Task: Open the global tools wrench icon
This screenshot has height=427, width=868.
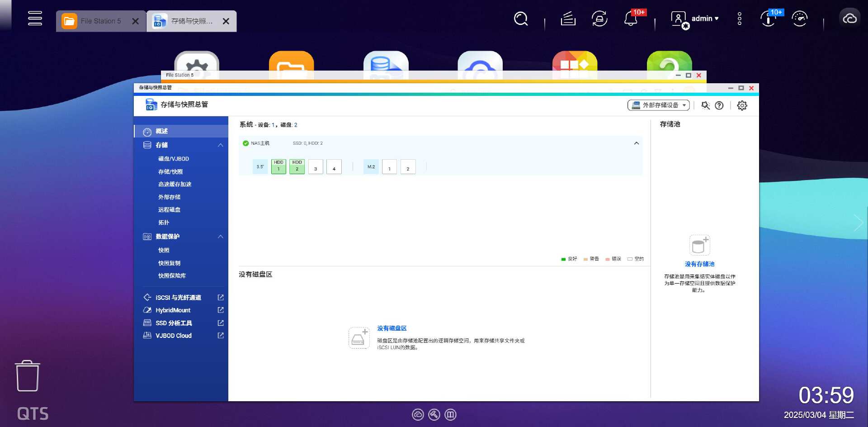Action: coord(705,105)
